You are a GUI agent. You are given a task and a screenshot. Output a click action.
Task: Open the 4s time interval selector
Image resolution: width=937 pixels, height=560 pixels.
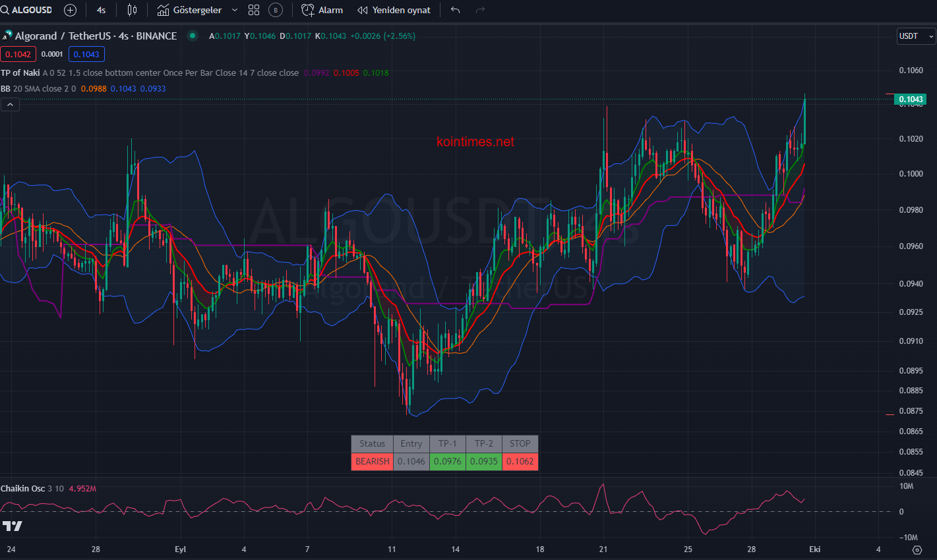click(101, 10)
